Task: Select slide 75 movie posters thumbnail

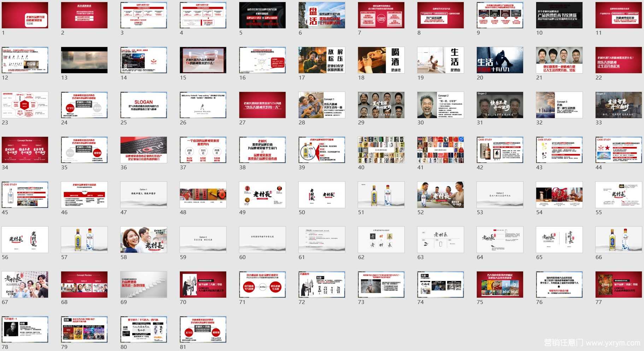Action: [x=500, y=285]
